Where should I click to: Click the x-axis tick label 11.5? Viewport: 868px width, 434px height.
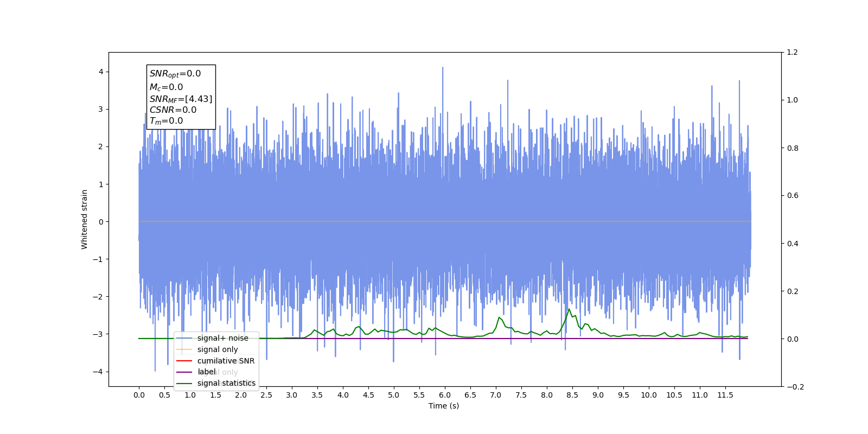coord(725,395)
